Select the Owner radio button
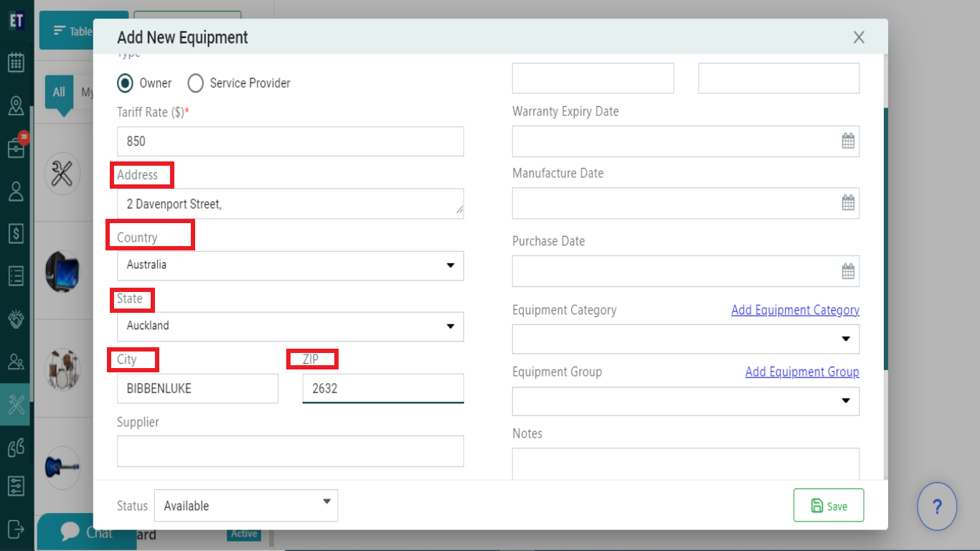980x551 pixels. pos(126,83)
